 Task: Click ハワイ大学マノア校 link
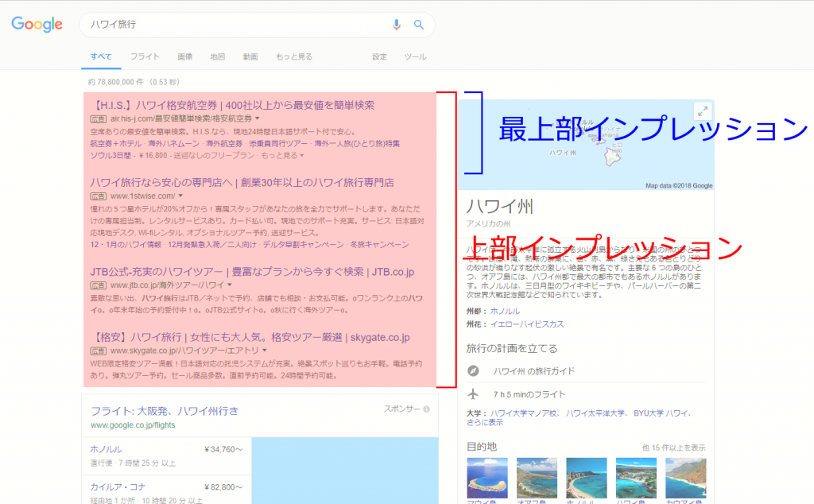coord(525,413)
